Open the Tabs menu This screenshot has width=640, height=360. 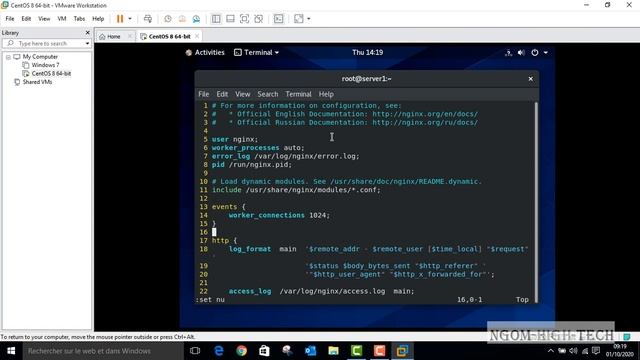(79, 19)
